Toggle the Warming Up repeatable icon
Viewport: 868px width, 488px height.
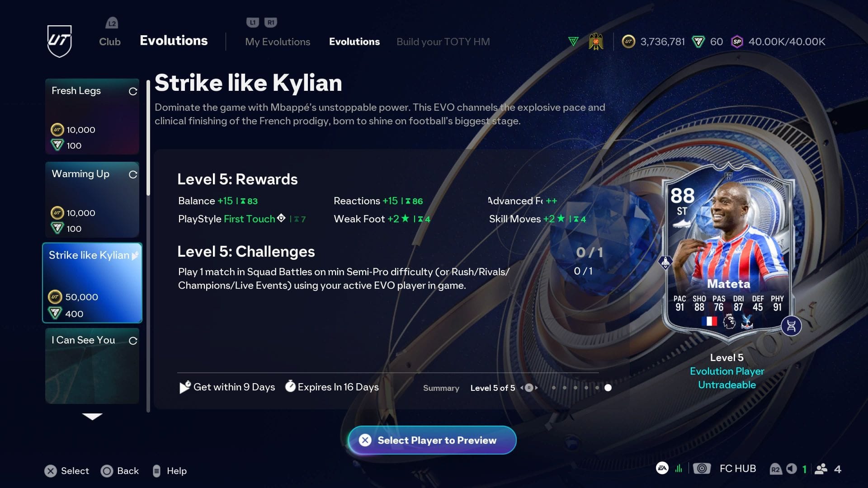pos(133,174)
